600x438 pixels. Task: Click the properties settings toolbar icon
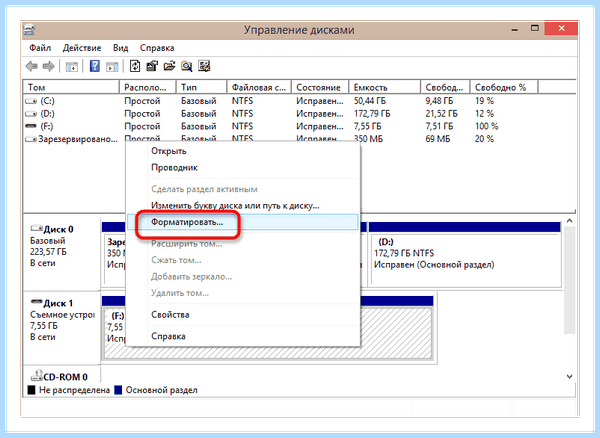pyautogui.click(x=152, y=66)
